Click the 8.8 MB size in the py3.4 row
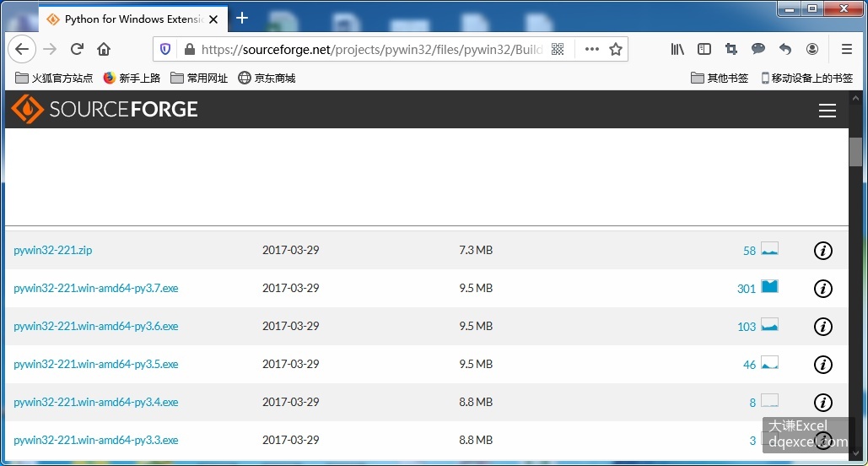 (x=476, y=403)
